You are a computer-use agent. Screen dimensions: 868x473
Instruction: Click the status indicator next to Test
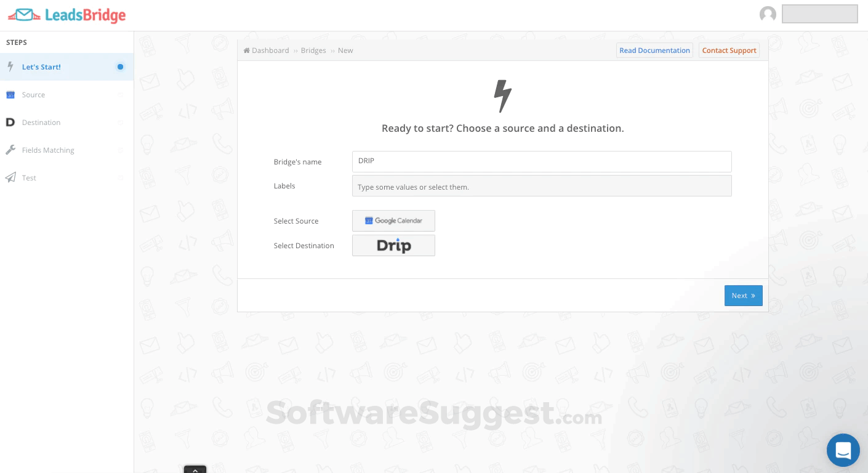pyautogui.click(x=120, y=177)
